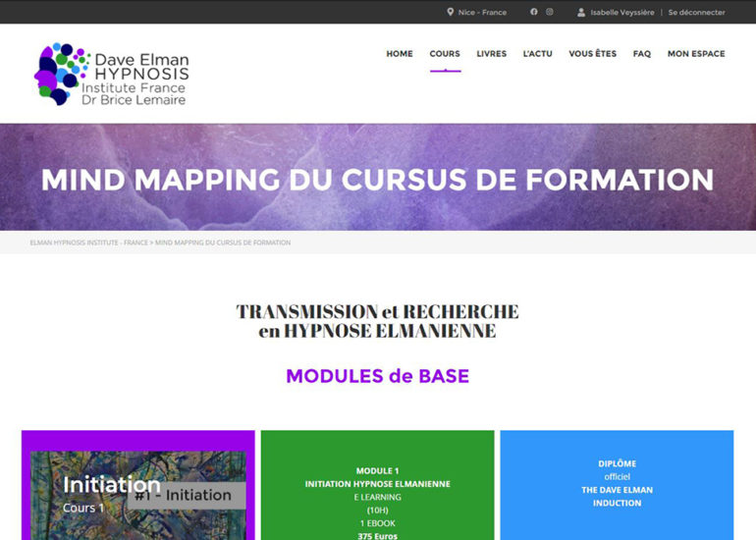Open the VOUS ÊTES menu item
This screenshot has width=756, height=540.
(x=593, y=54)
